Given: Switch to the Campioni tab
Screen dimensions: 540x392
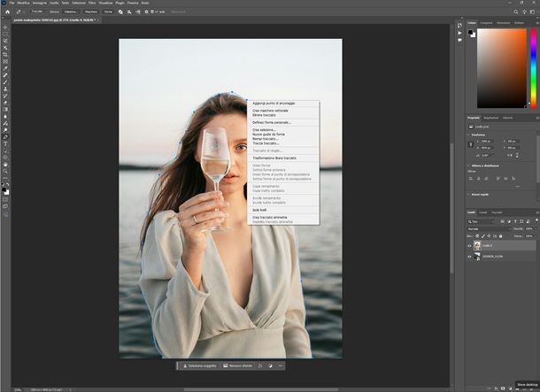Looking at the screenshot, I should (486, 23).
